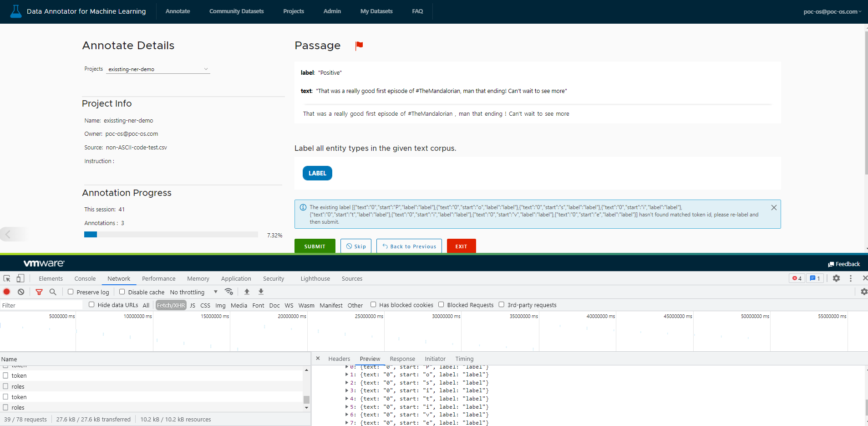The height and width of the screenshot is (426, 868).
Task: Enable the Disable cache checkbox
Action: point(122,292)
